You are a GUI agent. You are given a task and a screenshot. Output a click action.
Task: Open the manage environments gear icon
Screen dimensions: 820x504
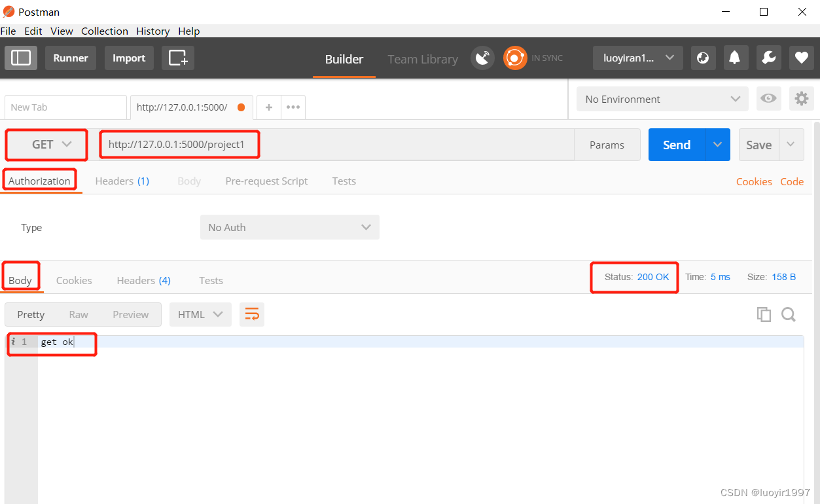pos(801,99)
